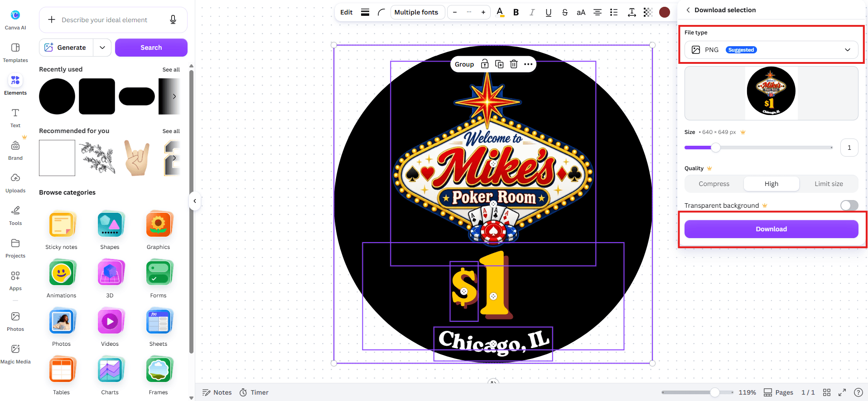The width and height of the screenshot is (868, 401).
Task: Open the text color picker
Action: [x=500, y=12]
